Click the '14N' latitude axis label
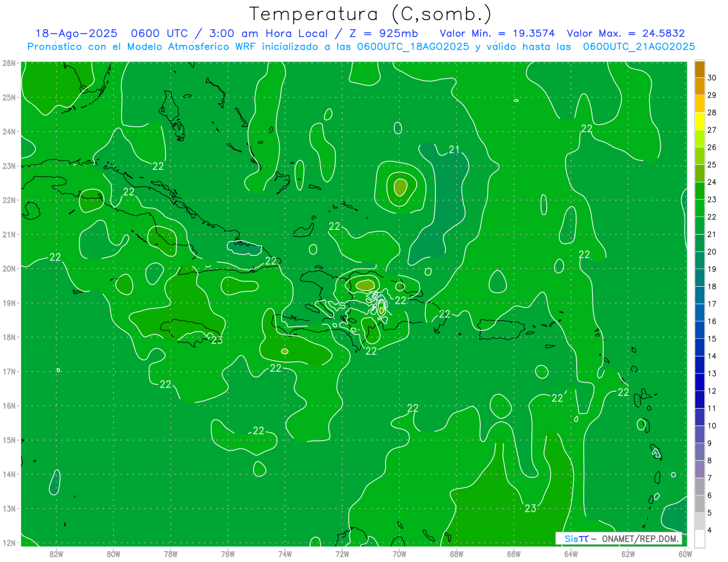The width and height of the screenshot is (728, 562). (x=9, y=474)
